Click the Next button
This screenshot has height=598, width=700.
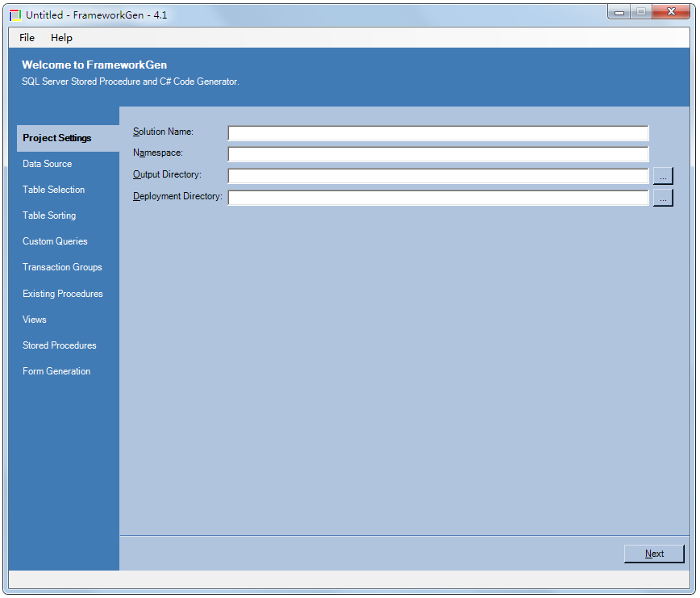click(654, 554)
